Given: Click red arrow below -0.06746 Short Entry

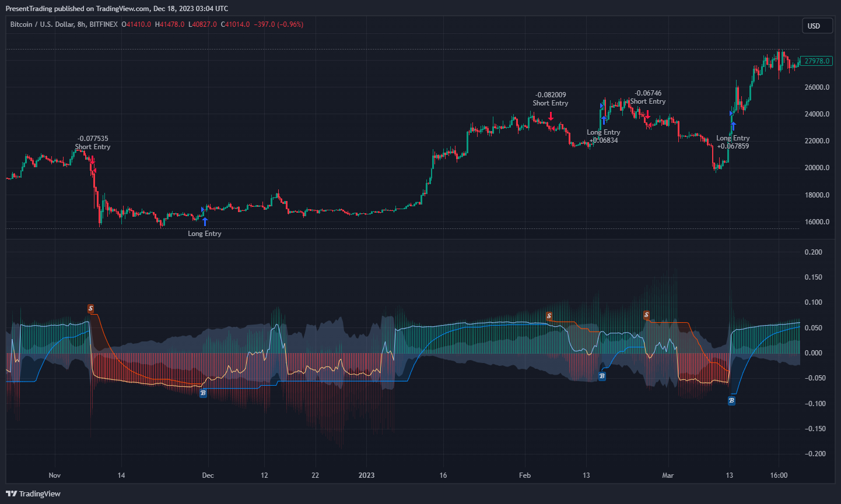Looking at the screenshot, I should [x=647, y=115].
